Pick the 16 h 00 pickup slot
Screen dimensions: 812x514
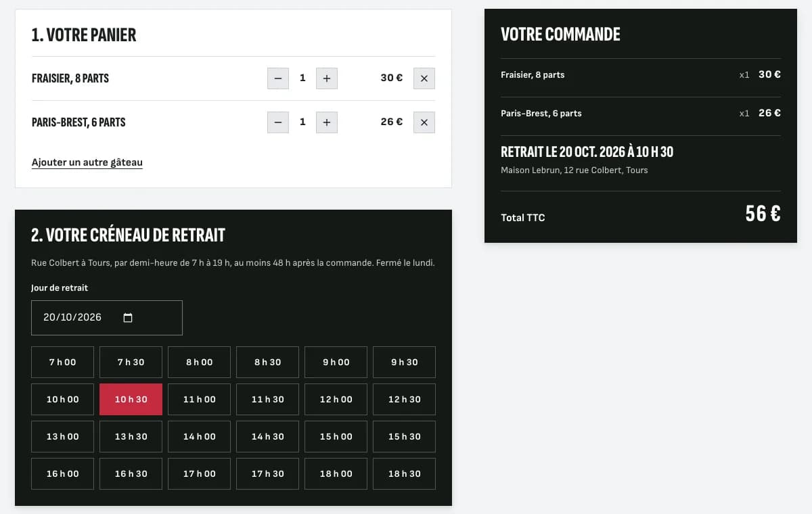click(62, 474)
